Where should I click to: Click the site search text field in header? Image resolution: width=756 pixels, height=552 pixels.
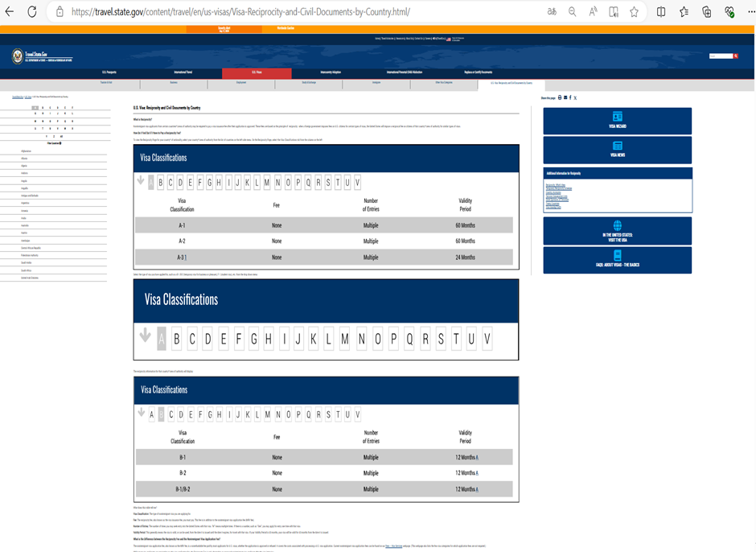click(x=721, y=56)
